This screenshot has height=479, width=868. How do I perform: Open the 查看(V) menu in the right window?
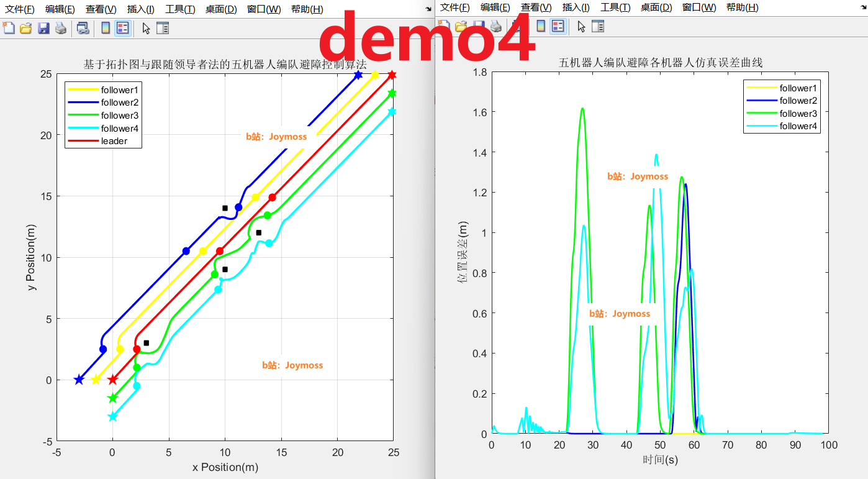[x=536, y=7]
